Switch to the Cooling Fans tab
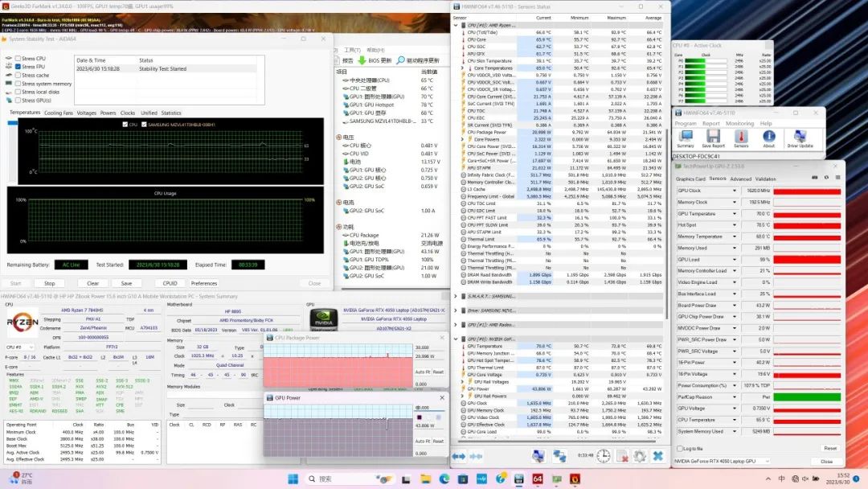The width and height of the screenshot is (868, 489). point(59,113)
